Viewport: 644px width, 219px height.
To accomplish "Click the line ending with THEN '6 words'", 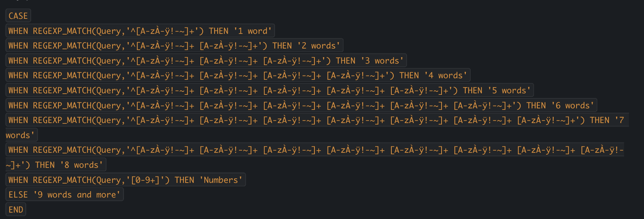I will 303,105.
